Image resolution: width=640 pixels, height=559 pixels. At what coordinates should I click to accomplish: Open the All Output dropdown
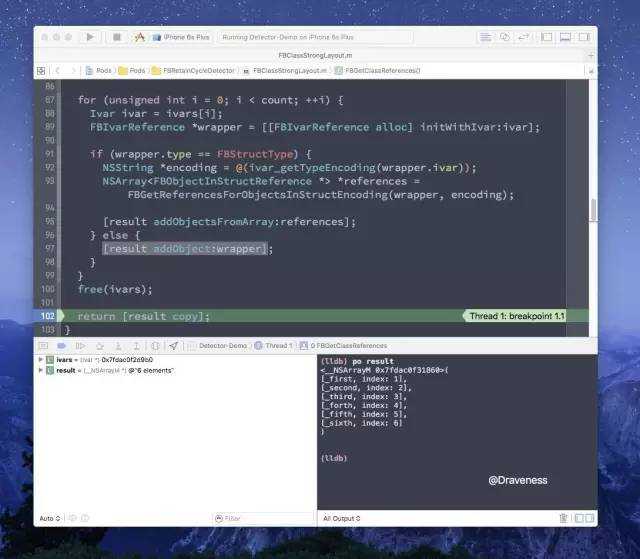click(342, 518)
